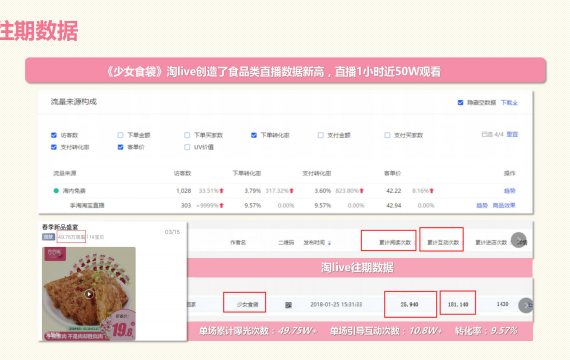Sort by 发布时间 using its arrow
The height and width of the screenshot is (360, 570).
[x=329, y=243]
